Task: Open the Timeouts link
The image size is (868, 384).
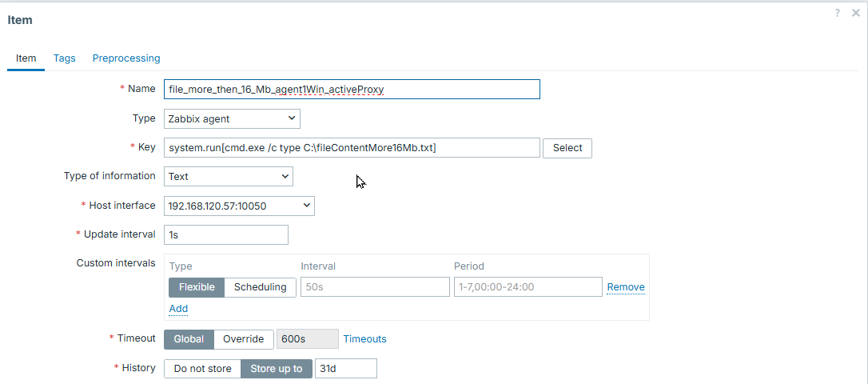Action: click(x=364, y=339)
